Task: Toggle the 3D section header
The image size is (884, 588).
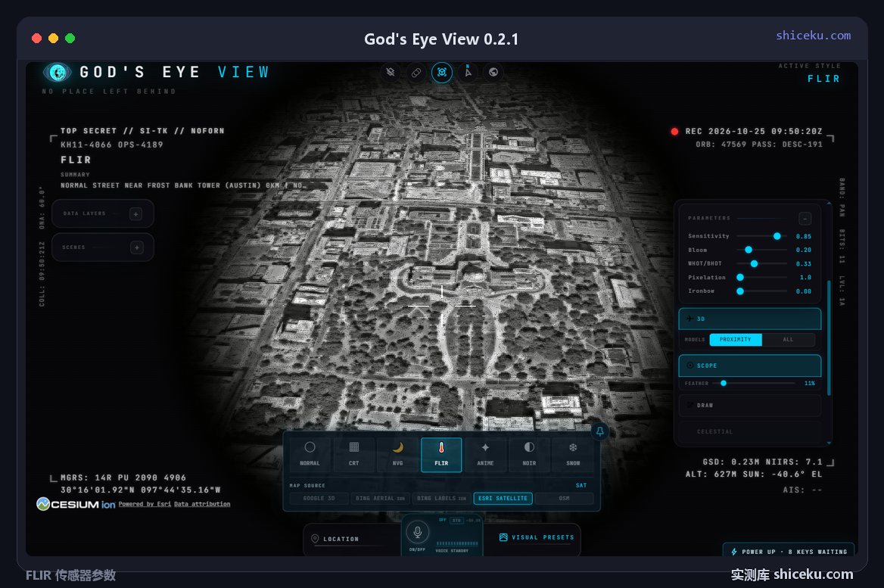Action: point(750,319)
